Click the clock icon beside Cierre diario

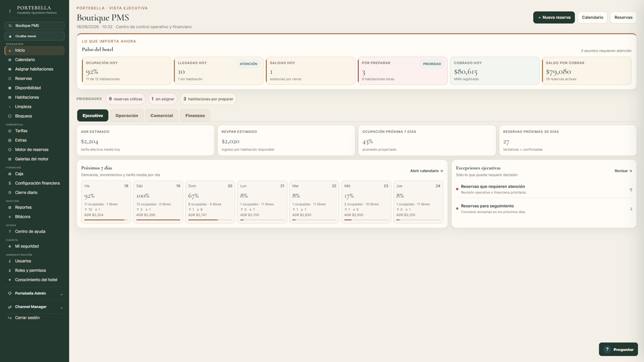point(10,193)
